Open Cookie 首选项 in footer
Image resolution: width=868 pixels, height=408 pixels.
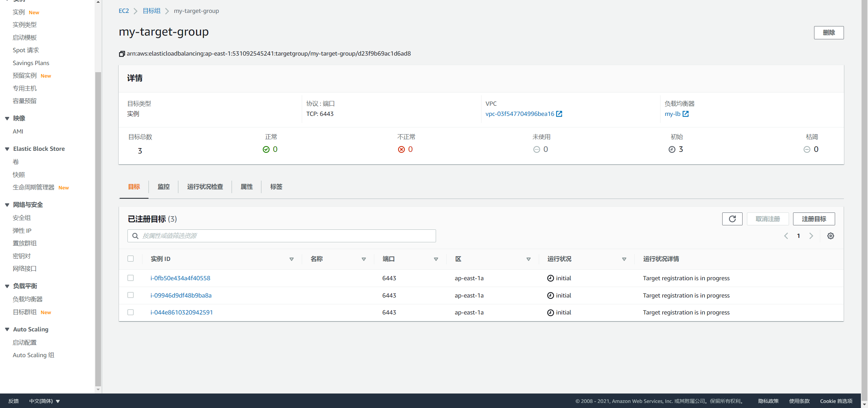pos(836,401)
